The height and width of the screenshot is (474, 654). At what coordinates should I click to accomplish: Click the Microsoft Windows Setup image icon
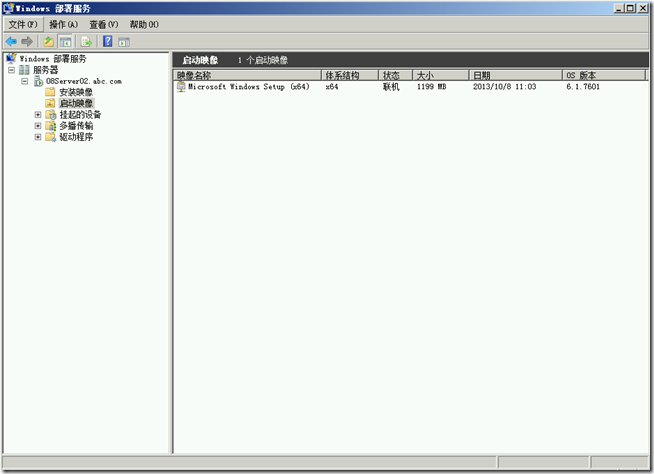coord(181,87)
